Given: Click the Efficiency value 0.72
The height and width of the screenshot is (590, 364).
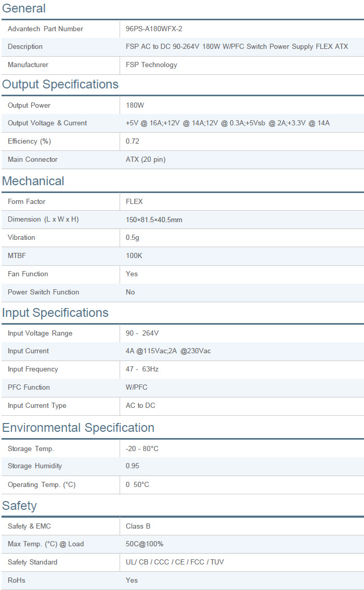Looking at the screenshot, I should coord(133,142).
